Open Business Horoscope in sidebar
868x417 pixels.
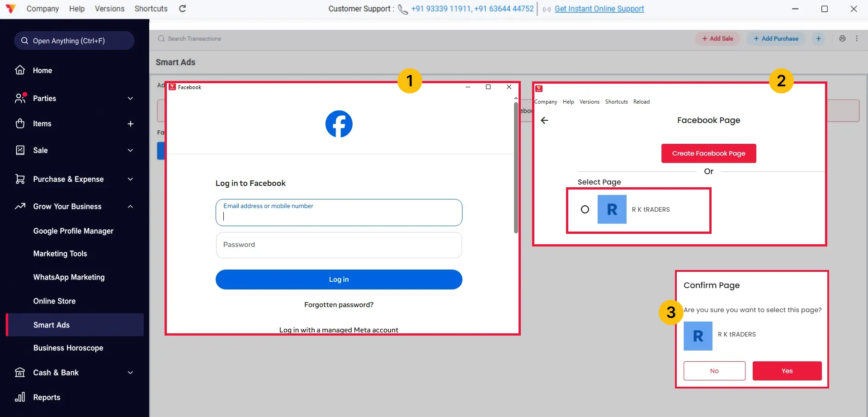68,348
